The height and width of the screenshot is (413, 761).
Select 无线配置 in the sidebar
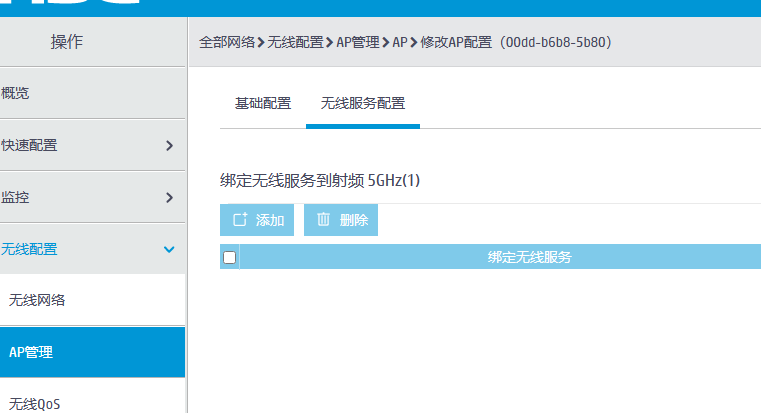(92, 249)
